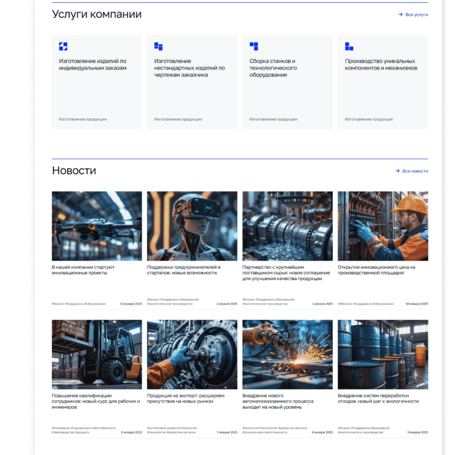Click the blue icon on the machine assembly card
Image resolution: width=476 pixels, height=455 pixels.
253,46
